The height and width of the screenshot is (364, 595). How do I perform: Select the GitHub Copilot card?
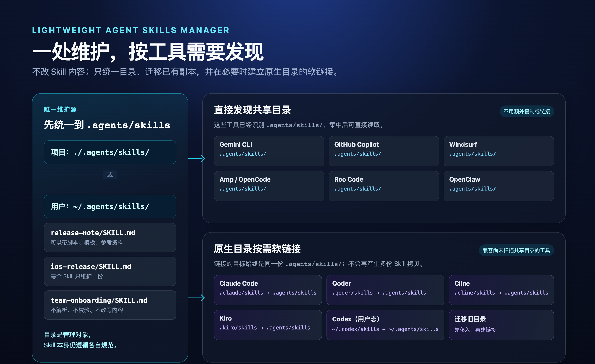(384, 151)
